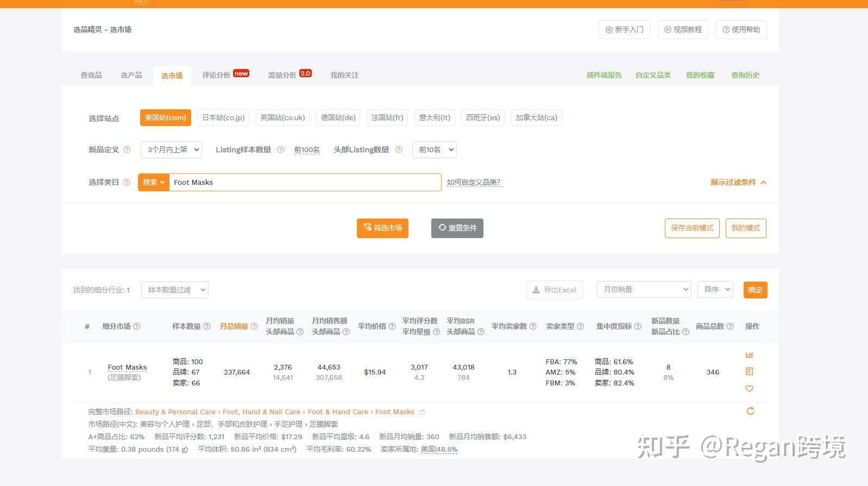
Task: Open the 视频教程 video tutorial
Action: (x=683, y=29)
